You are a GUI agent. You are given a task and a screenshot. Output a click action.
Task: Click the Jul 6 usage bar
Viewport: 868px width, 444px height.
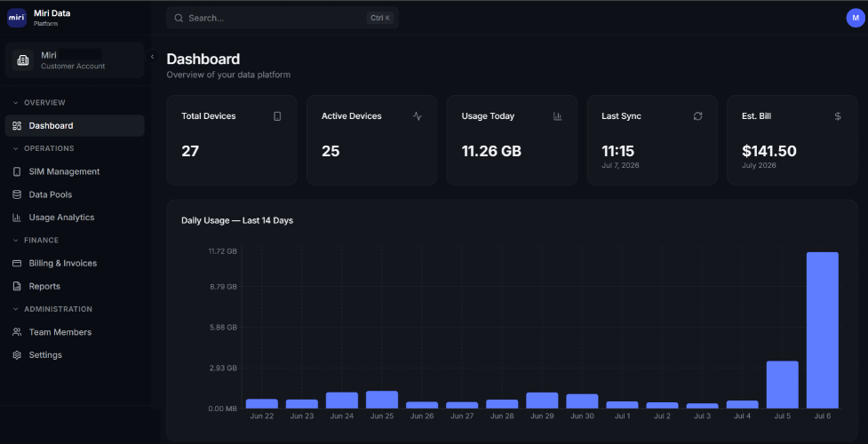(x=822, y=330)
